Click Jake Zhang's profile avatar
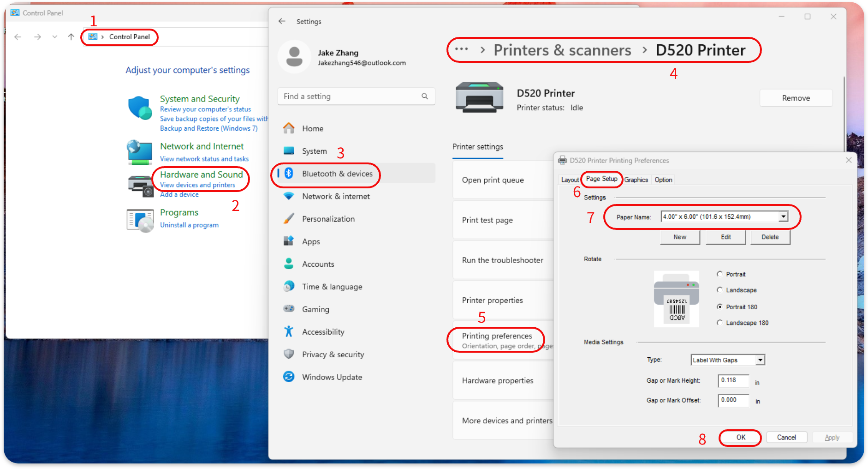The height and width of the screenshot is (469, 868). [294, 57]
